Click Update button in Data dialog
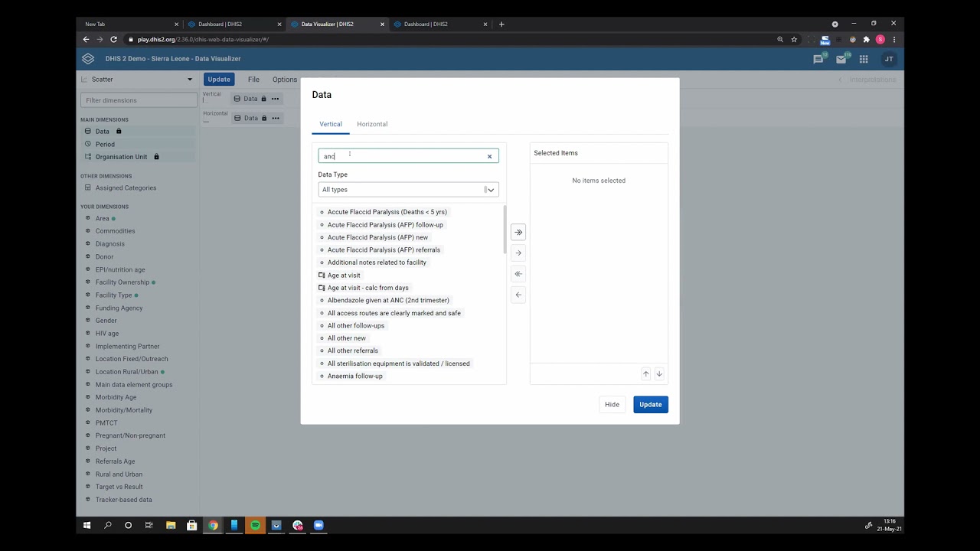980x551 pixels. (651, 405)
